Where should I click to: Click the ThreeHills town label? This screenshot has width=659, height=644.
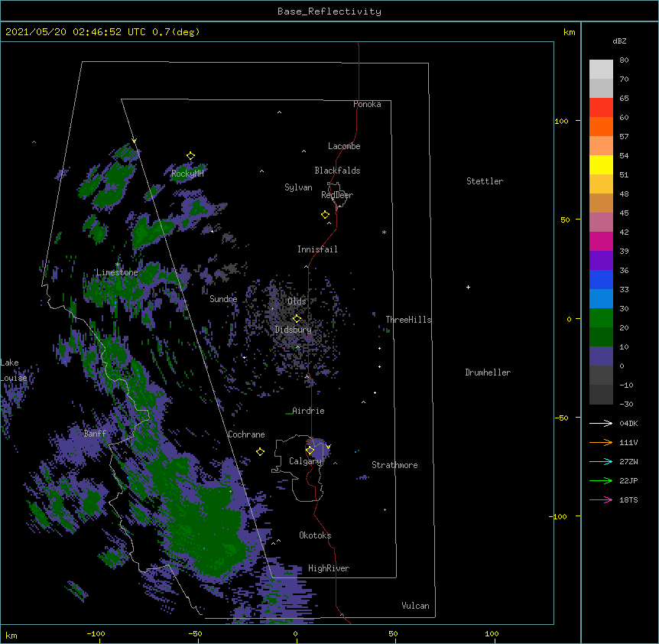(x=408, y=320)
